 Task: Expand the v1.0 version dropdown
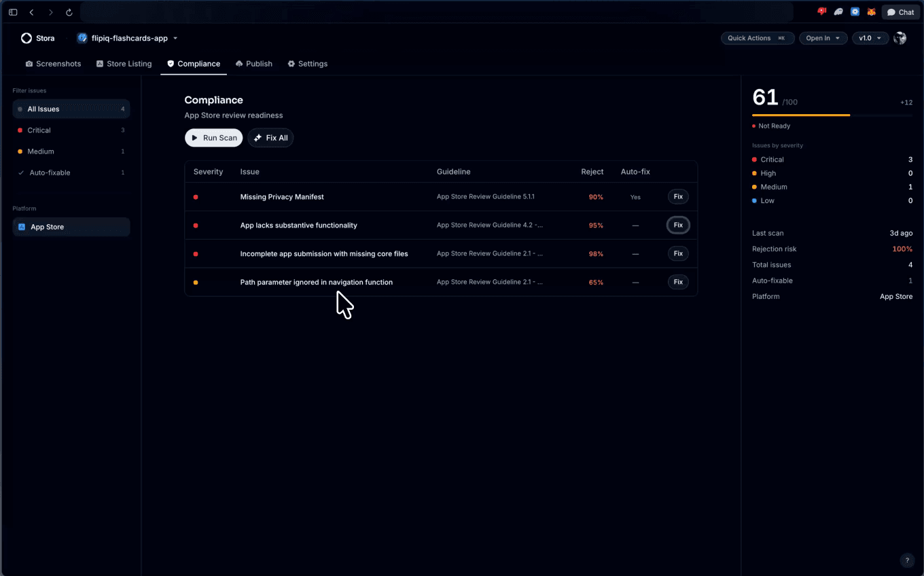tap(870, 38)
